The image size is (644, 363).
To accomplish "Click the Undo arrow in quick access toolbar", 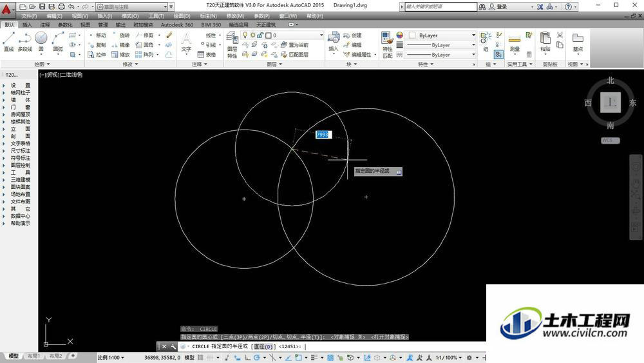I will coord(71,6).
